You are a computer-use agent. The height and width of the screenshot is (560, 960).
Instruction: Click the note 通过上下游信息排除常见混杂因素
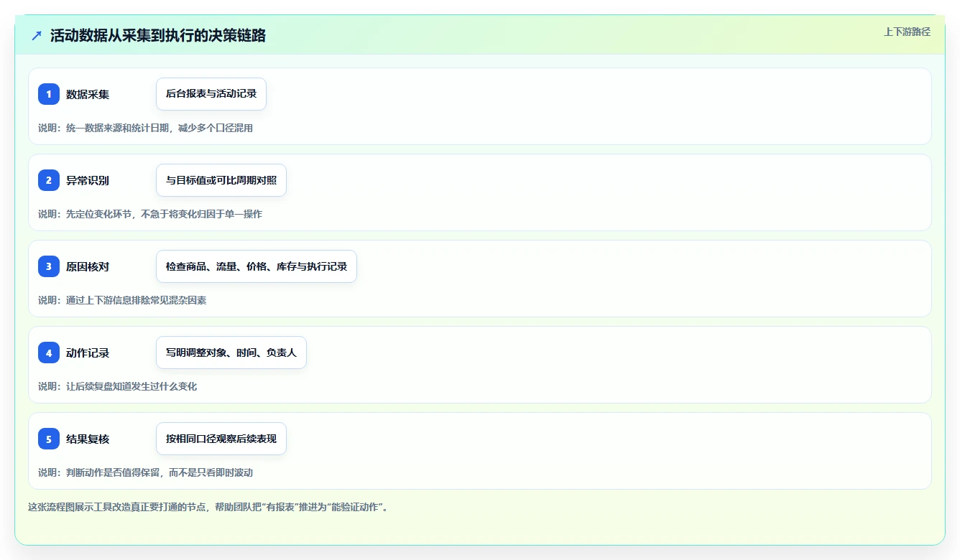[137, 300]
